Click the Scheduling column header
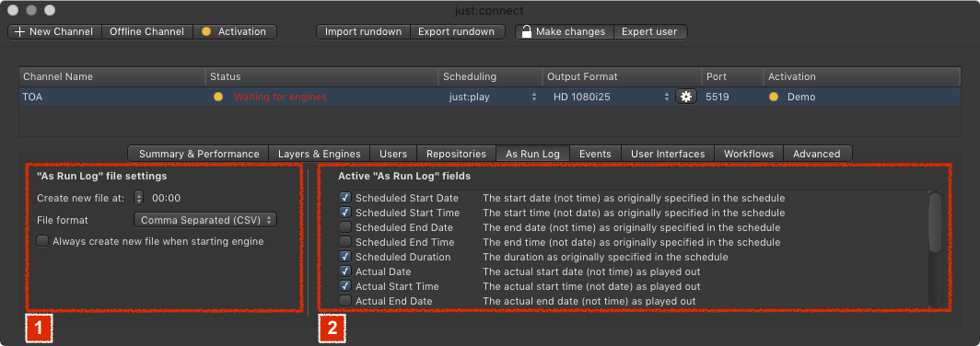The width and height of the screenshot is (980, 346). tap(490, 76)
